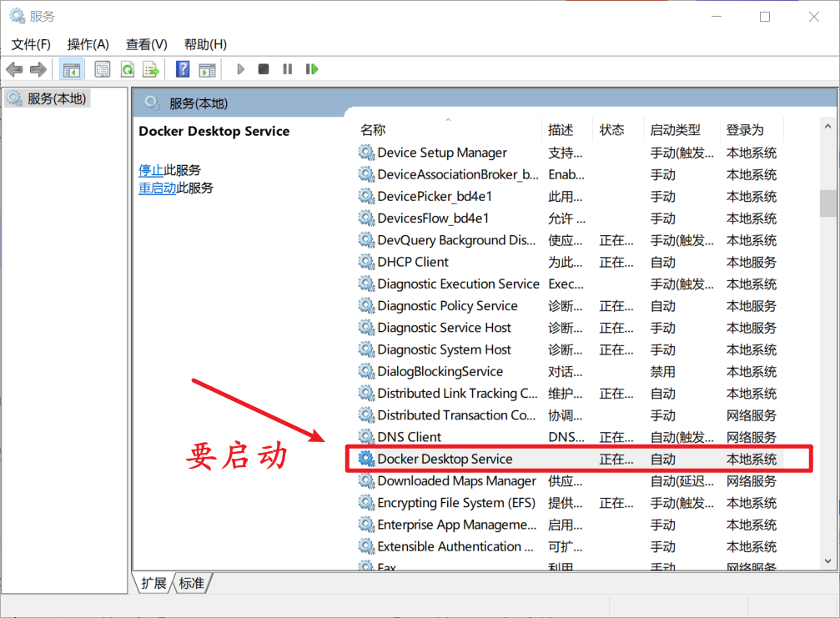Click the gear icon beside Downloaded Maps Manager
Viewport: 840px width, 618px height.
pyautogui.click(x=366, y=481)
